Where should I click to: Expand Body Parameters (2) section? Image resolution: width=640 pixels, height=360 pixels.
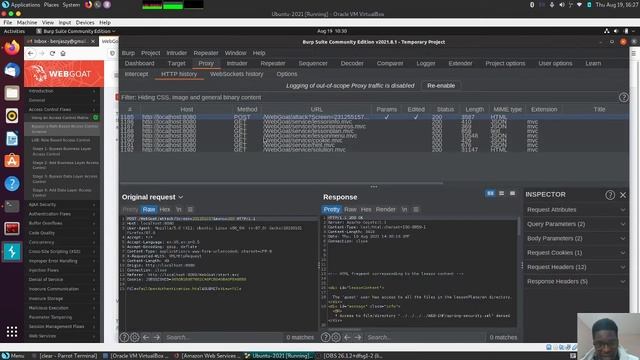pos(576,238)
